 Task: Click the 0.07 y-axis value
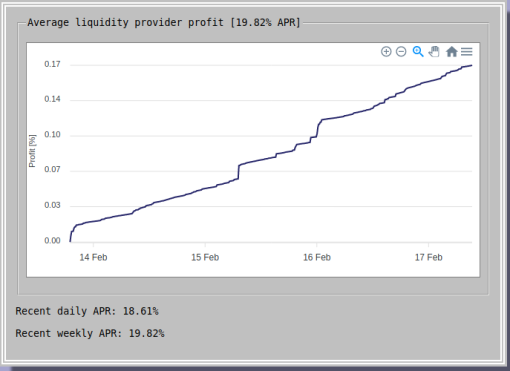(x=52, y=169)
